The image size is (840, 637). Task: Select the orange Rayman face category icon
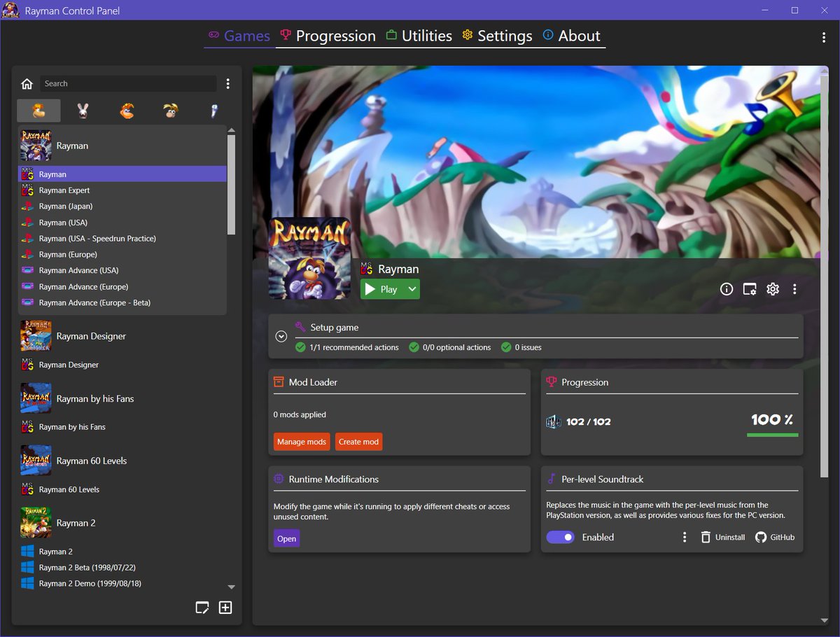(x=127, y=111)
